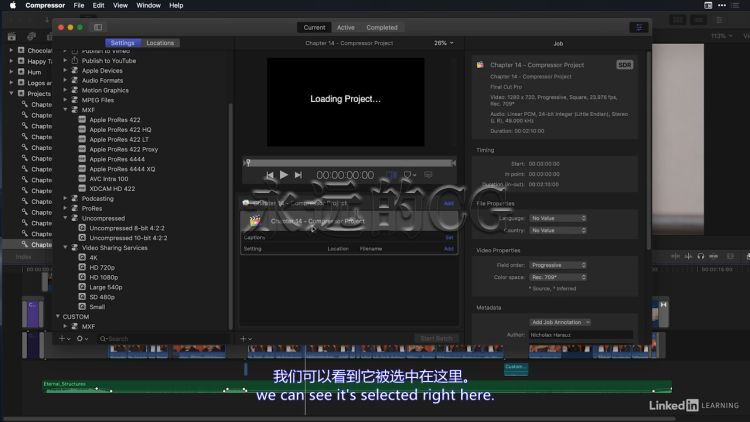Click the Final Cut Pro job icon
The image size is (750, 422).
click(255, 221)
